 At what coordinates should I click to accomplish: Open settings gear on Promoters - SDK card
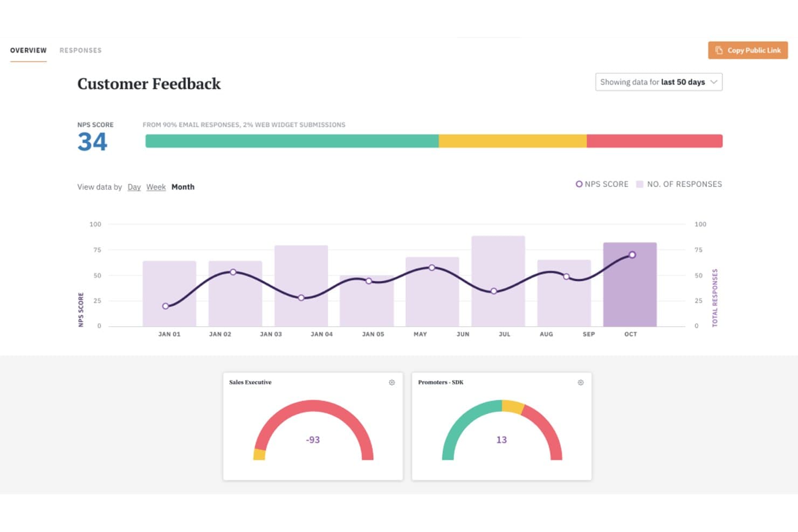(x=581, y=382)
